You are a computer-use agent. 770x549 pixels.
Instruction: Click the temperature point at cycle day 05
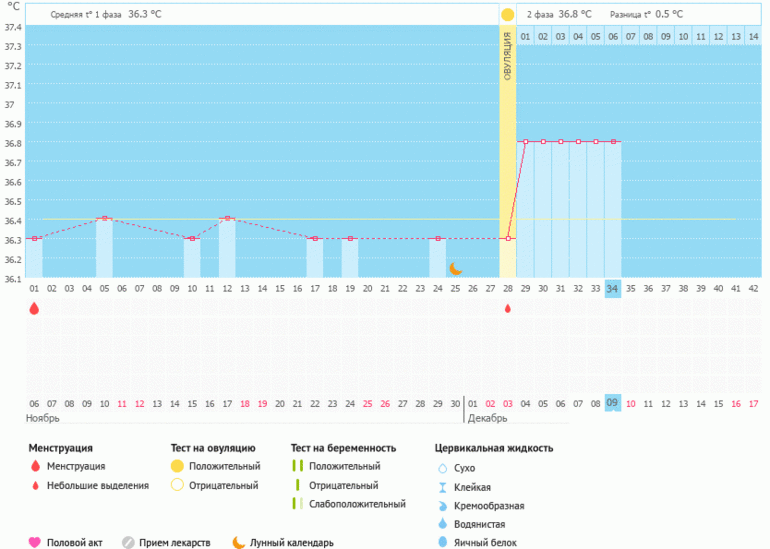[x=104, y=218]
